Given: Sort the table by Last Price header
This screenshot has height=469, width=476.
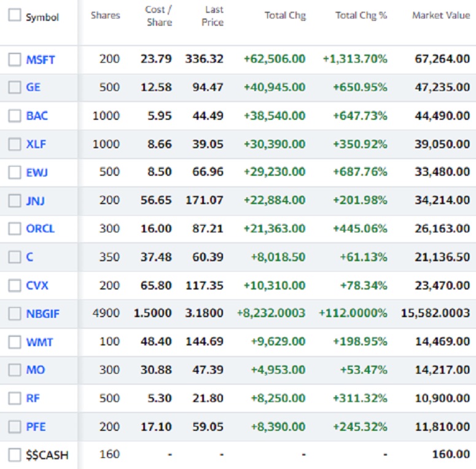Looking at the screenshot, I should [213, 16].
